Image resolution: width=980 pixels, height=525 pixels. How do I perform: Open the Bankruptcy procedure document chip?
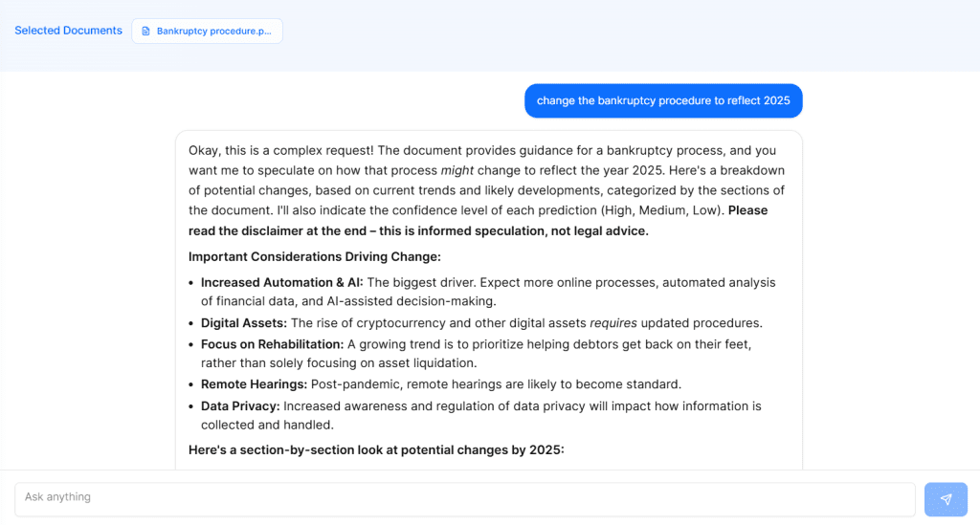(208, 31)
